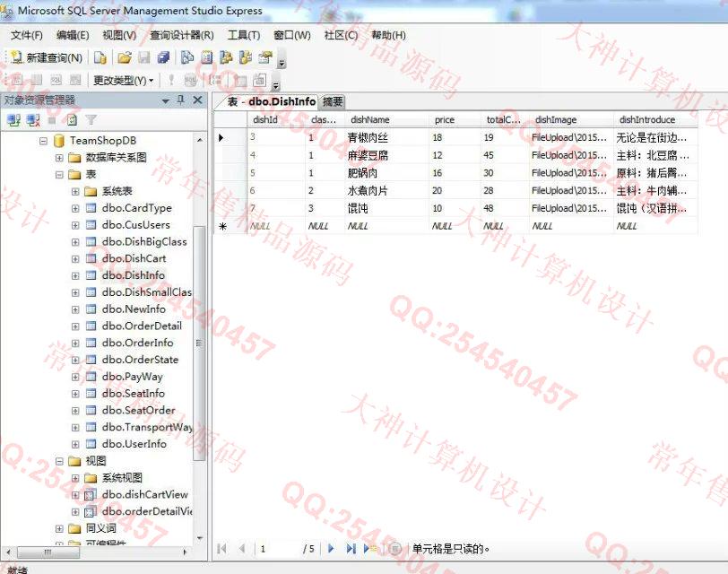Expand the System Tables (系统表) node
The width and height of the screenshot is (728, 574).
[75, 191]
